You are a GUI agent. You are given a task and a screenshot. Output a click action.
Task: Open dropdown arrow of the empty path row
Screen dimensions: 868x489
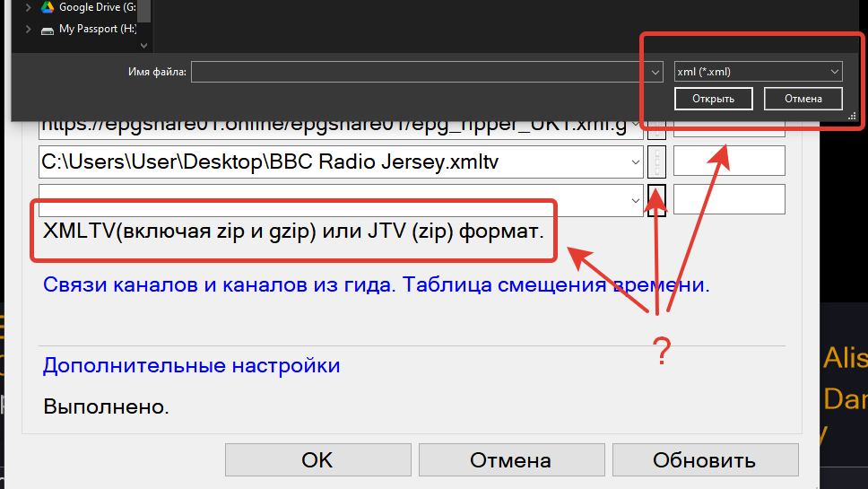(635, 199)
